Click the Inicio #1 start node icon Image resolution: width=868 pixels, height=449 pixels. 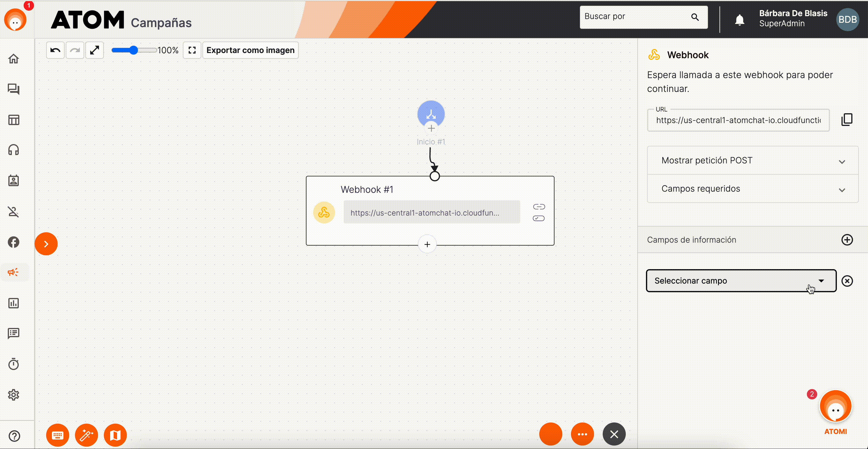coord(430,113)
